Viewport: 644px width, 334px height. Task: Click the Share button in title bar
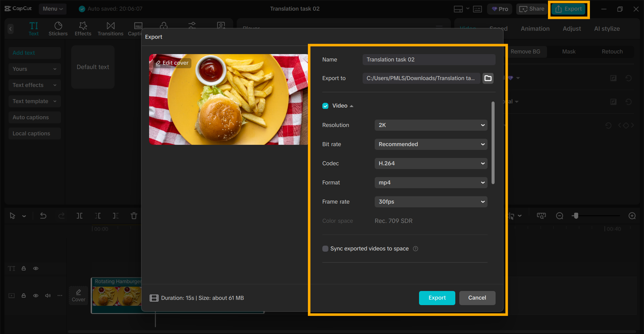pyautogui.click(x=532, y=9)
